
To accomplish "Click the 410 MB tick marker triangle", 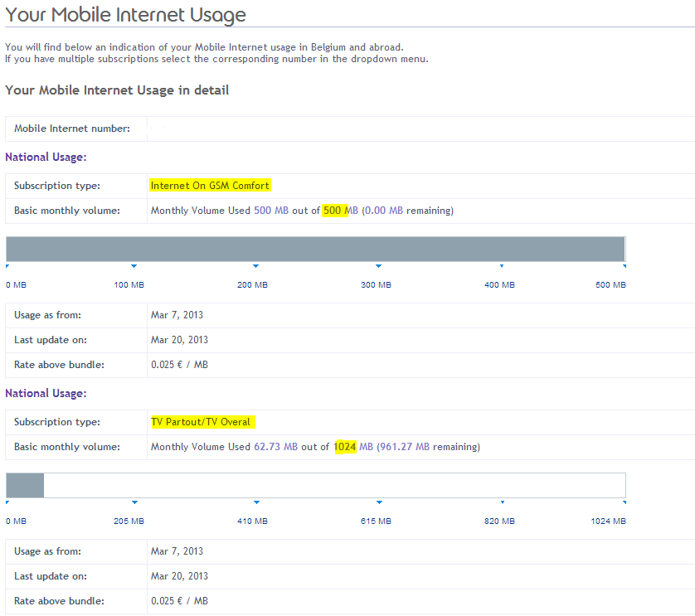I will 255,502.
